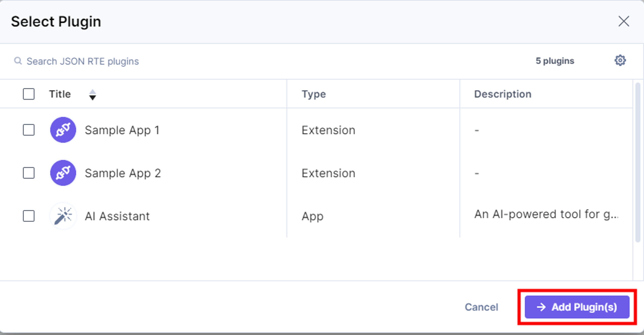The width and height of the screenshot is (644, 335).
Task: Click the vertical scrollbar of plugin list
Action: (x=638, y=162)
